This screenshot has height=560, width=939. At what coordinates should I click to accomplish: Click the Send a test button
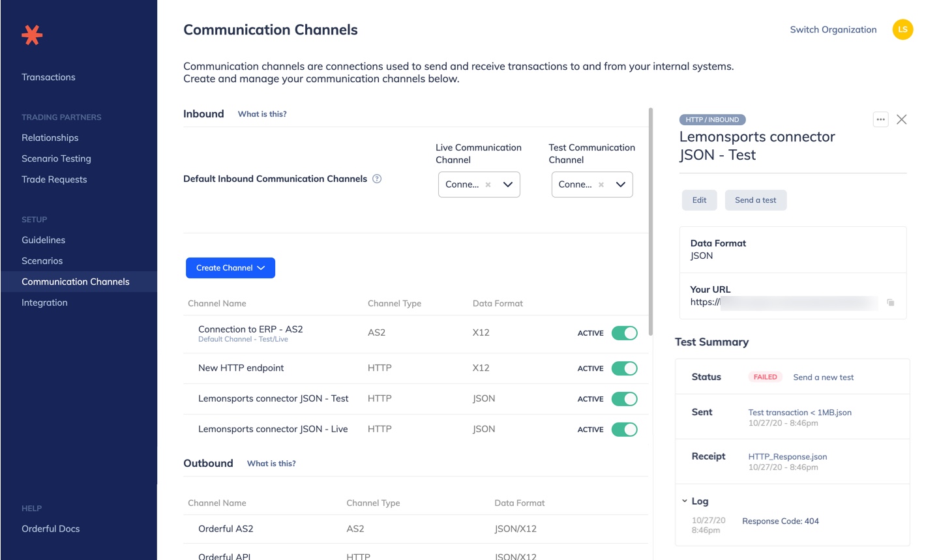(756, 200)
